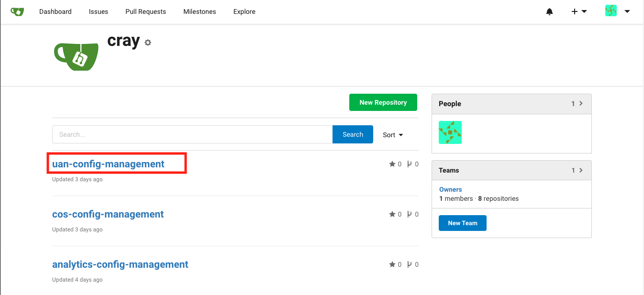The height and width of the screenshot is (295, 644).
Task: Switch to the Pull Requests page
Action: [x=145, y=11]
